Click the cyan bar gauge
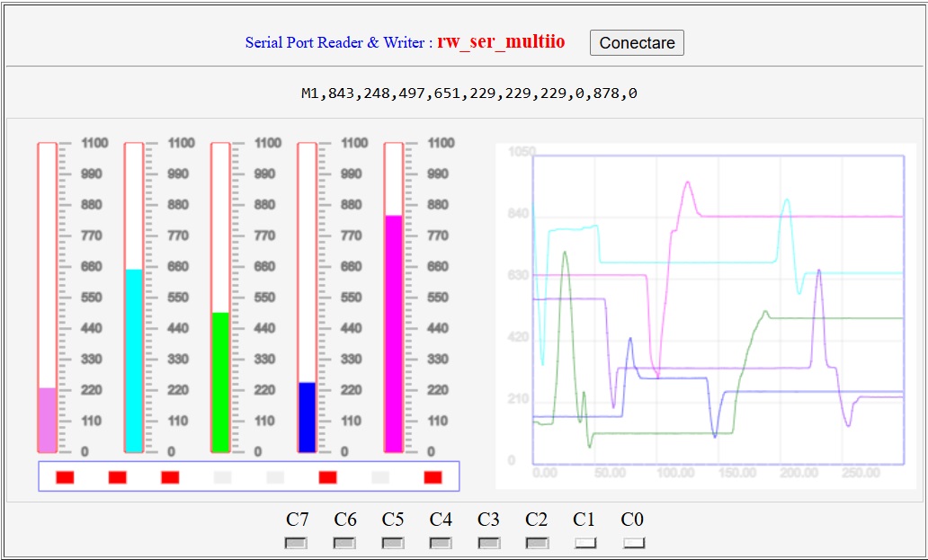This screenshot has width=928, height=560. 134,298
